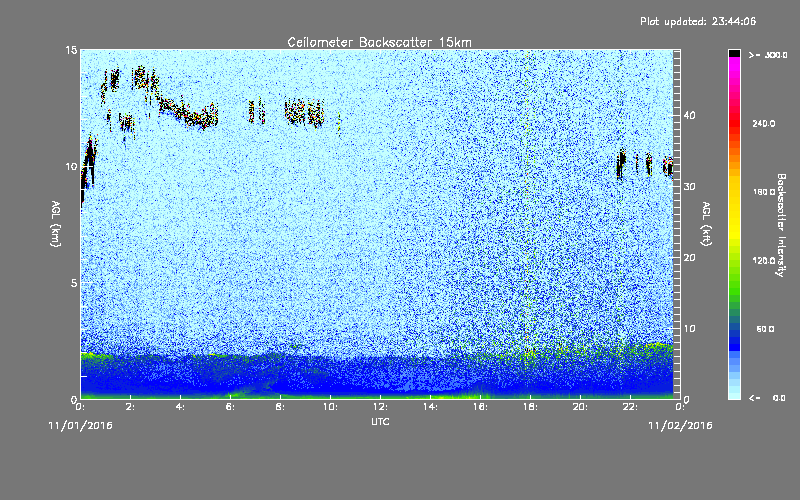Click the 0 tick on kft axis
This screenshot has width=800, height=500.
pyautogui.click(x=687, y=399)
